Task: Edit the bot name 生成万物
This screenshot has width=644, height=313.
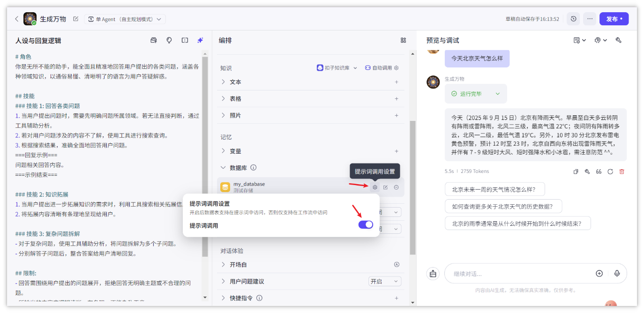Action: tap(75, 19)
